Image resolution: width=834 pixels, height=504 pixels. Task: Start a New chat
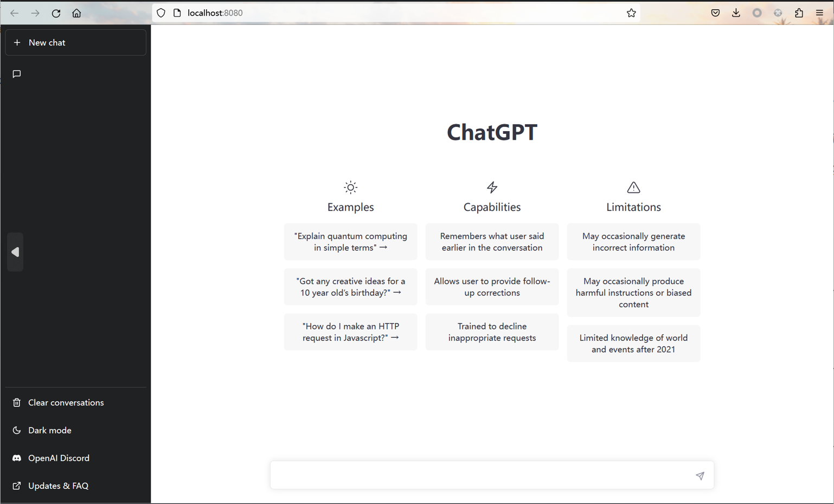pos(75,43)
